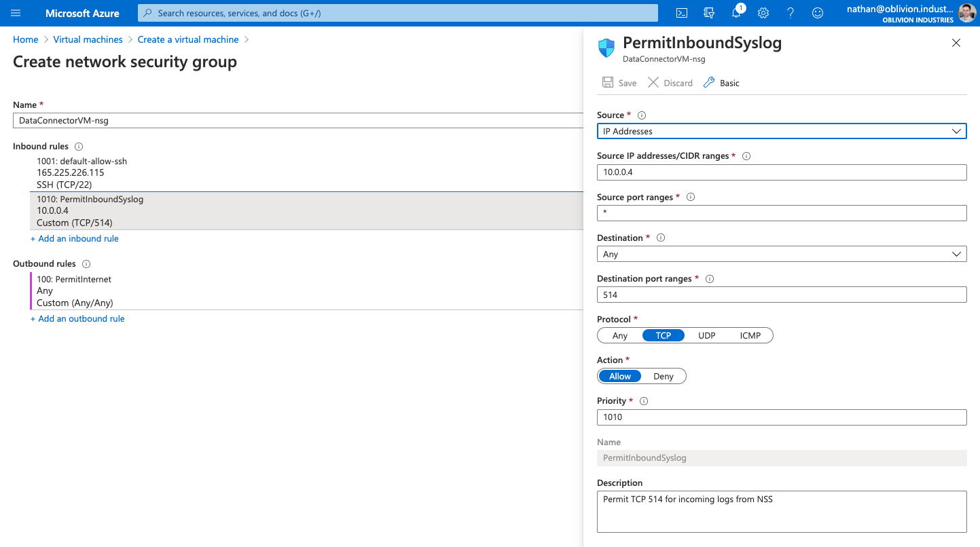The height and width of the screenshot is (547, 980).
Task: Open the help question mark icon
Action: 791,13
